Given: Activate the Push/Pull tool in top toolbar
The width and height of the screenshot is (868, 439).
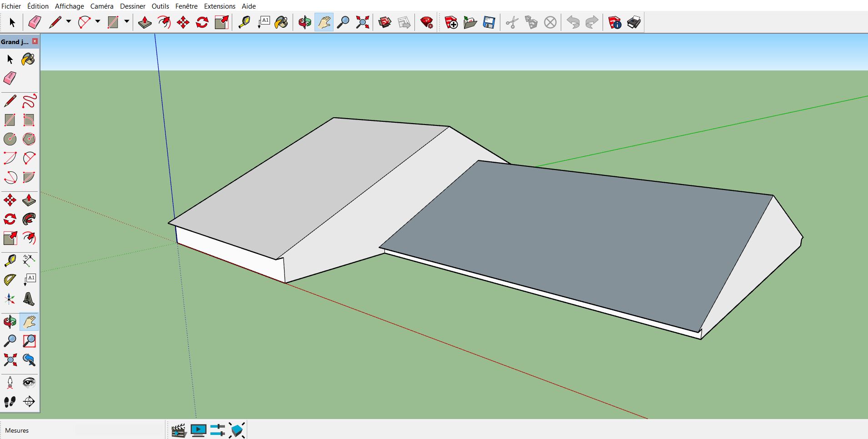Looking at the screenshot, I should 145,22.
